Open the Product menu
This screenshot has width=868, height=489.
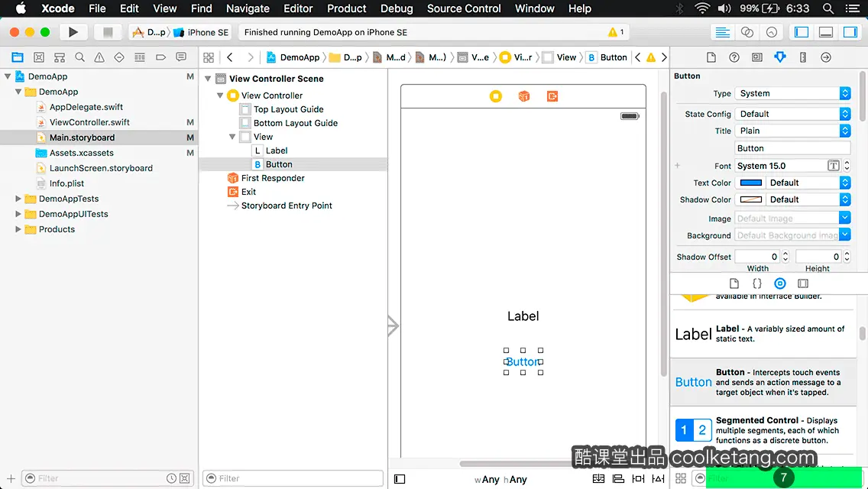click(347, 8)
